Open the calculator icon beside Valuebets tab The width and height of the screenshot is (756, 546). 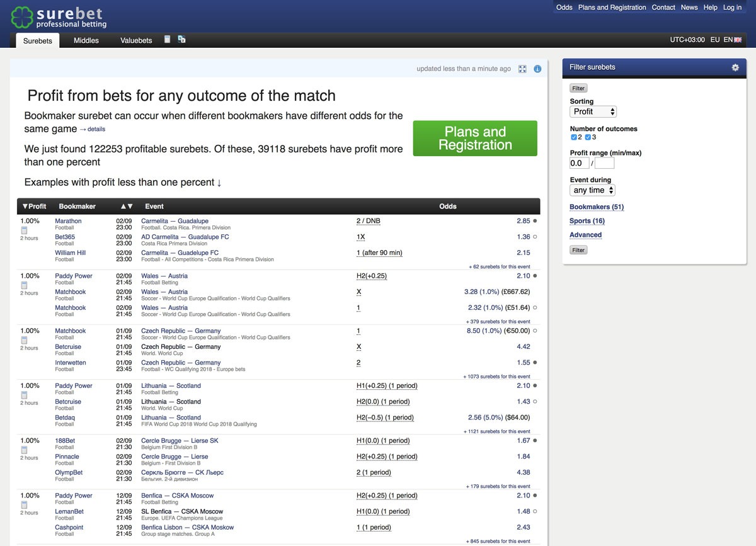point(167,39)
